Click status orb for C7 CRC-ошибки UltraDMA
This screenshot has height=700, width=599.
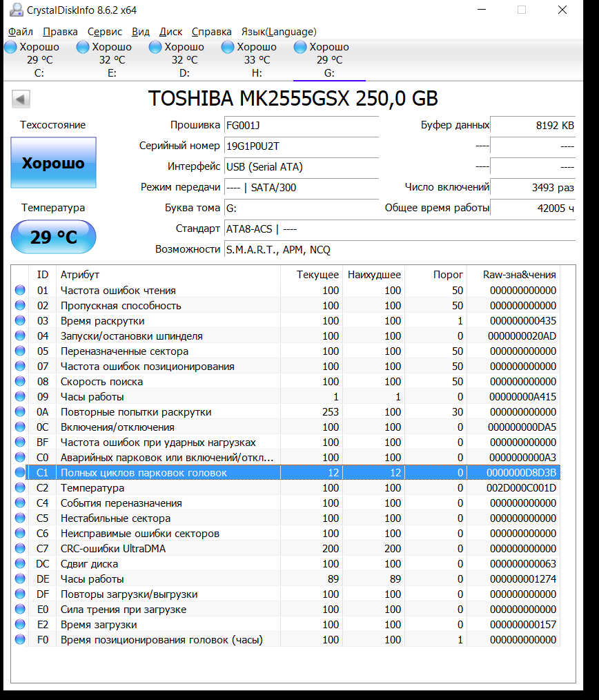point(20,548)
